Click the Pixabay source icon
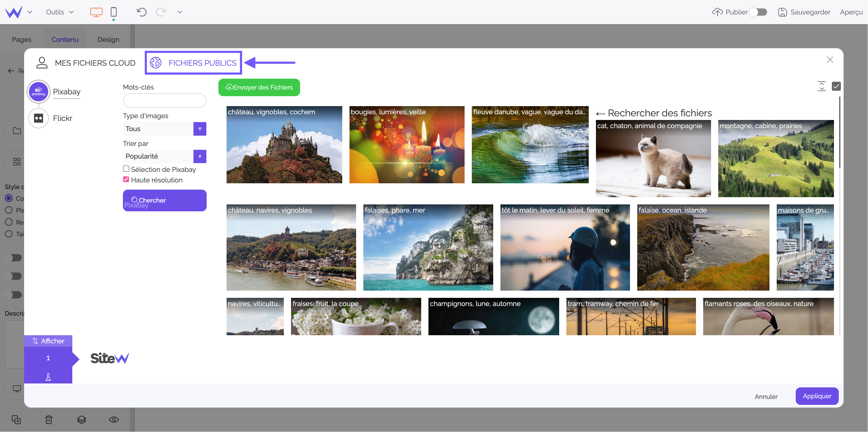This screenshot has width=868, height=432. coord(38,92)
